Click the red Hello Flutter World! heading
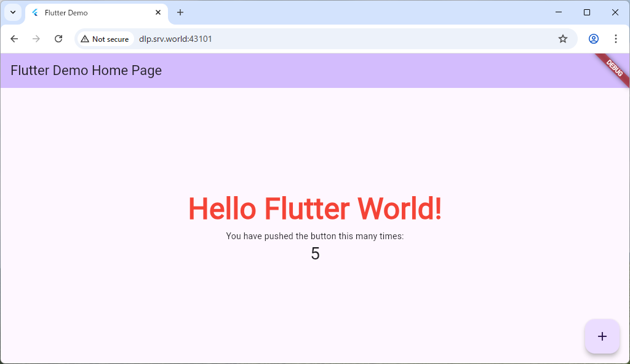Image resolution: width=630 pixels, height=364 pixels. (314, 208)
